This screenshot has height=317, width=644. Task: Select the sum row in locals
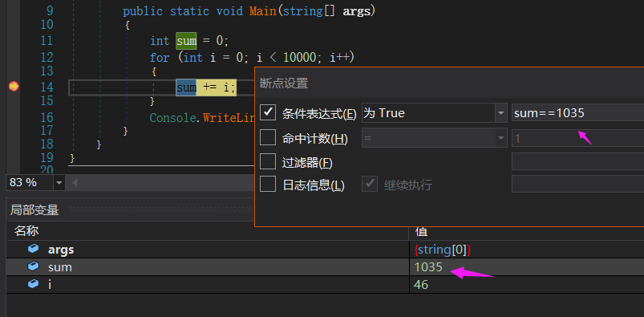click(x=326, y=266)
